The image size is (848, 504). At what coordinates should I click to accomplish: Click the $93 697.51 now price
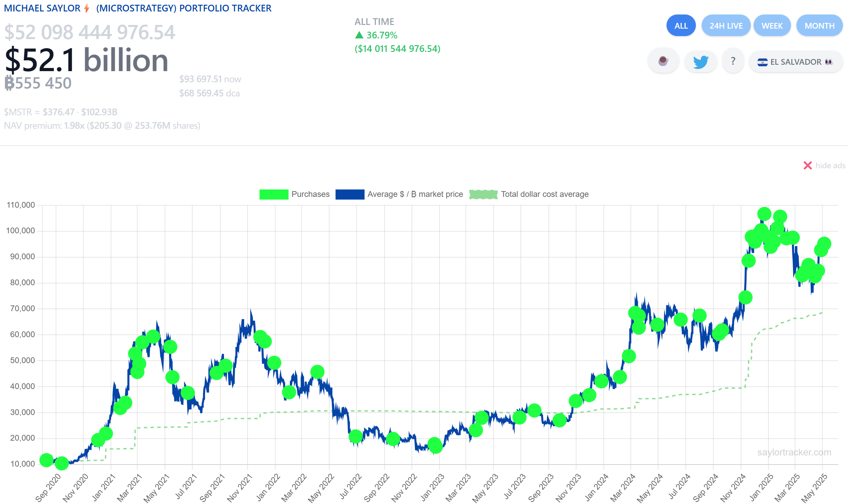[x=210, y=79]
